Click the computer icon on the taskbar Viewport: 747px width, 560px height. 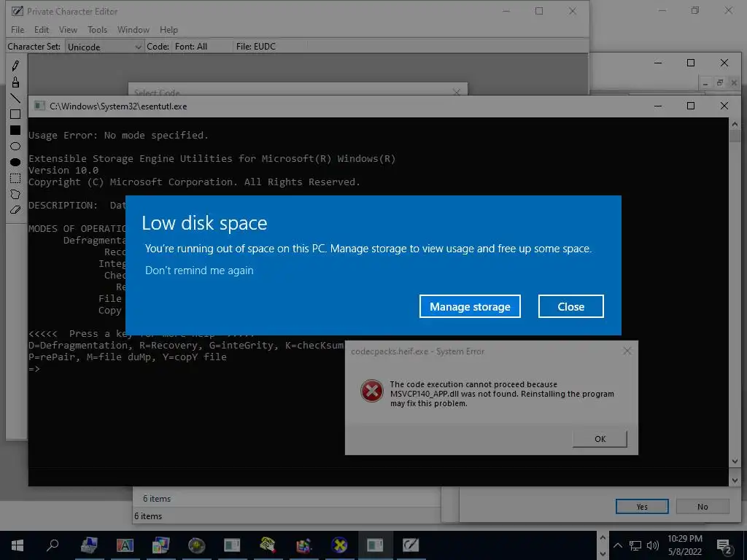(x=89, y=545)
